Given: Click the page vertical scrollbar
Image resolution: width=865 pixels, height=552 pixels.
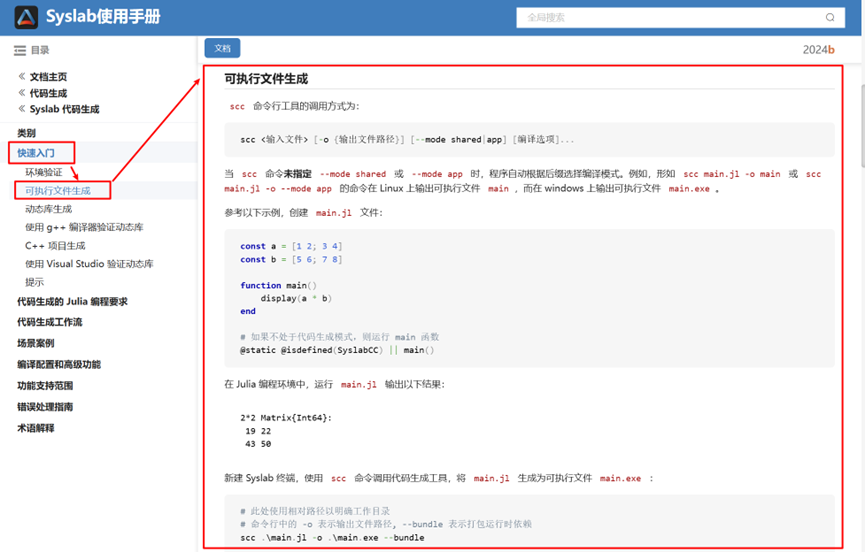Looking at the screenshot, I should (862, 126).
